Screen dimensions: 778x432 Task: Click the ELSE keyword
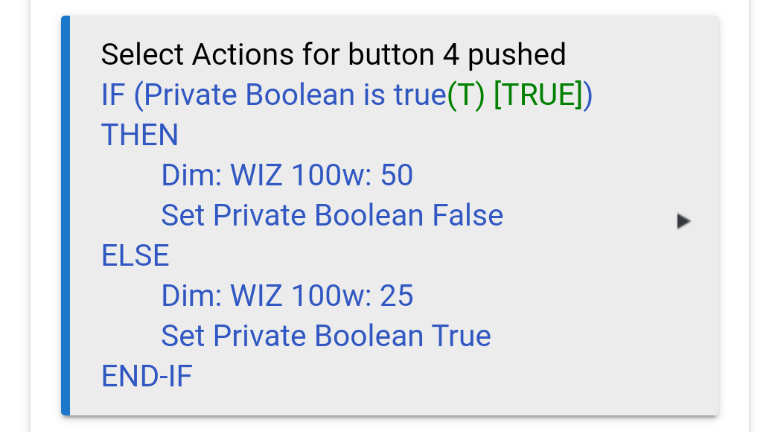pyautogui.click(x=135, y=255)
